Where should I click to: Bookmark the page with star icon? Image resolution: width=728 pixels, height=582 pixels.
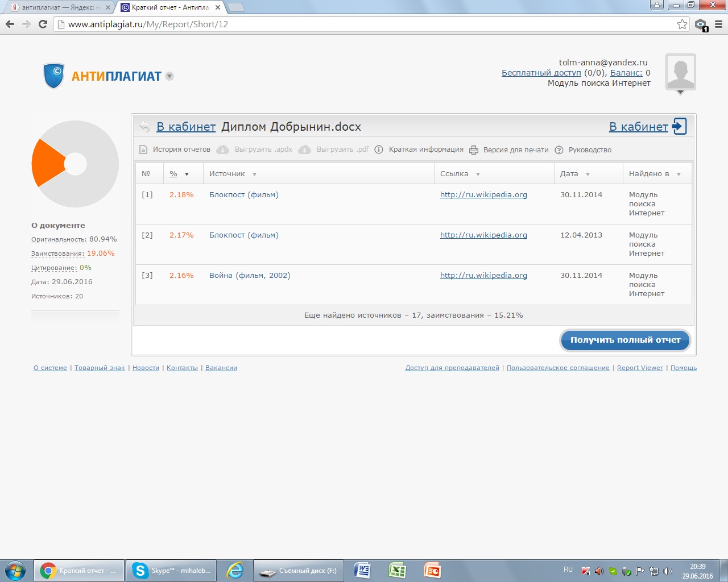tap(682, 24)
